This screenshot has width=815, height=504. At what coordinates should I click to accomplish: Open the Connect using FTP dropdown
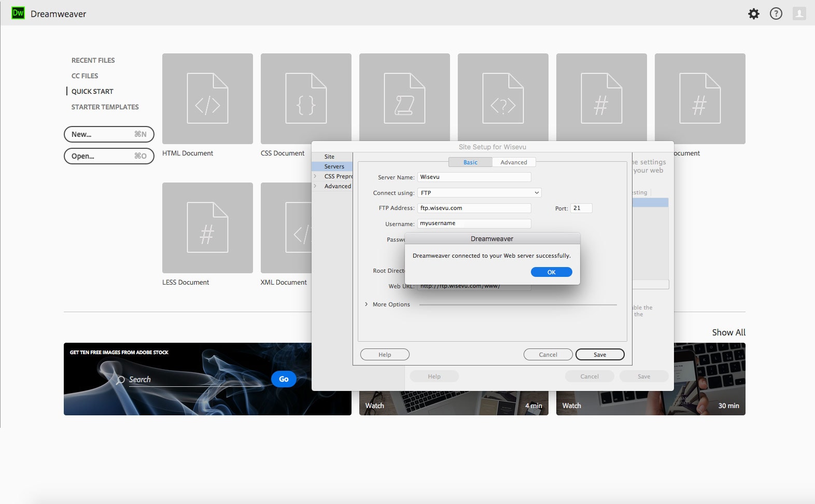(480, 193)
